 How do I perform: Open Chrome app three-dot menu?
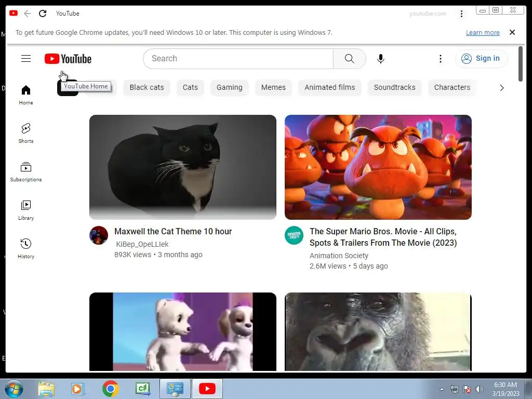(x=461, y=14)
